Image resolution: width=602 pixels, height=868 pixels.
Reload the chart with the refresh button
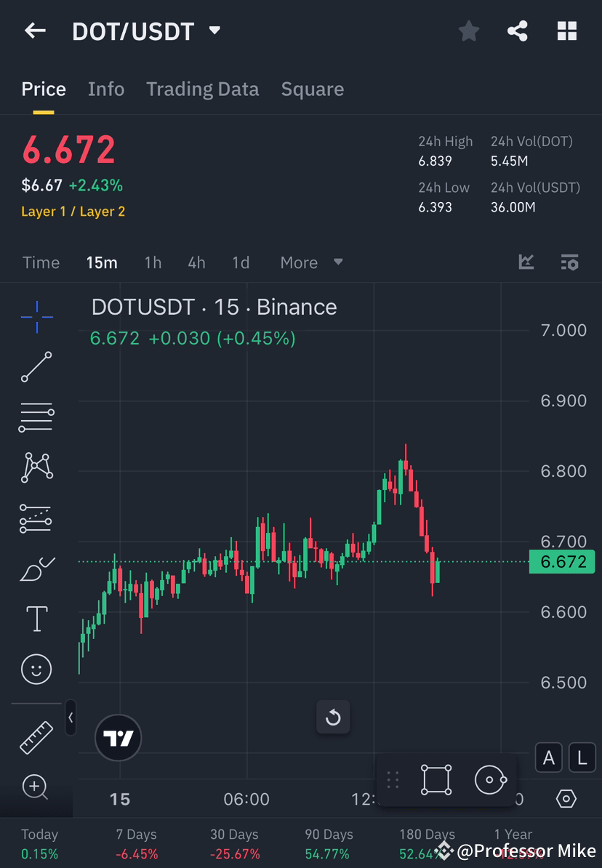coord(333,717)
